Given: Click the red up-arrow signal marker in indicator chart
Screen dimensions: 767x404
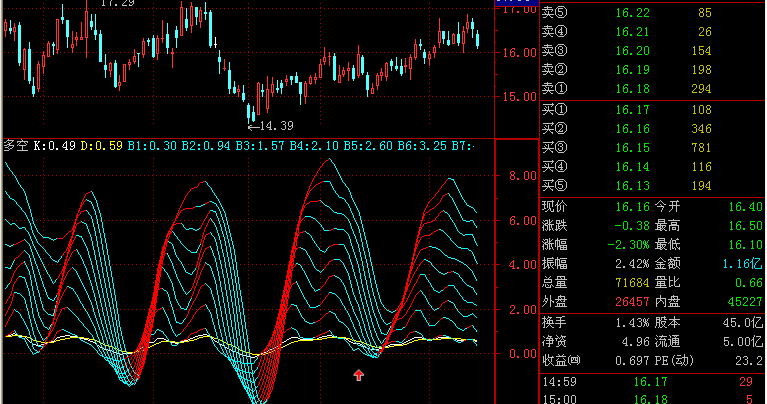Looking at the screenshot, I should point(359,375).
